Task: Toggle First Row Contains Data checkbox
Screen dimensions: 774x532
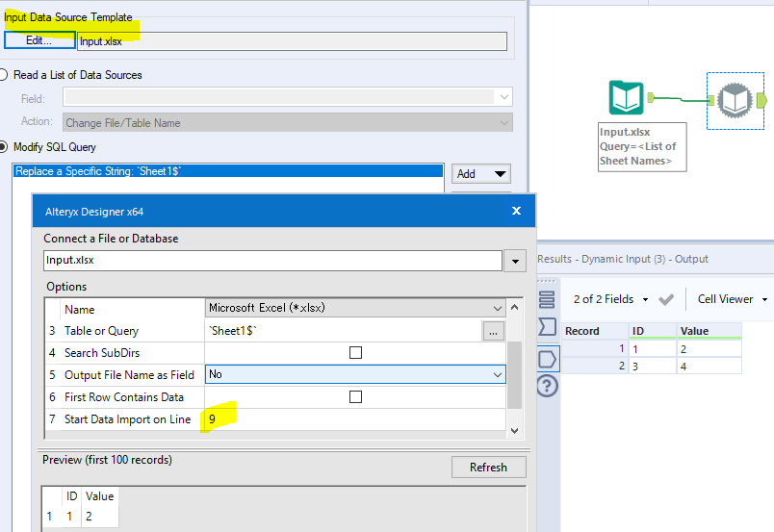Action: click(355, 396)
